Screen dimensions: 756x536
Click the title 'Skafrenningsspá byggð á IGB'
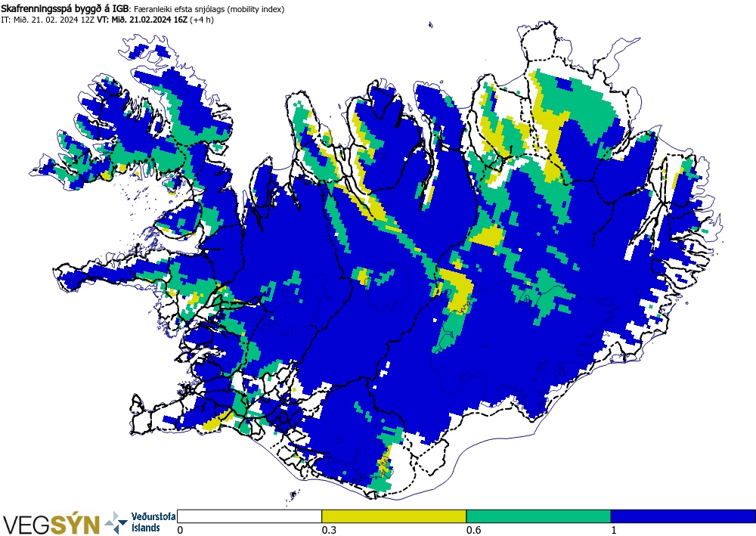coord(64,8)
